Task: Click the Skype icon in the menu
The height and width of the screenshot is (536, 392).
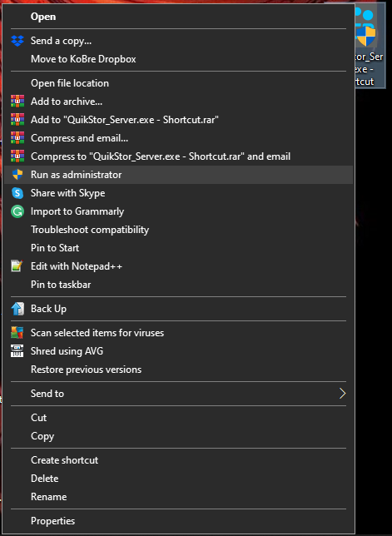Action: click(x=17, y=193)
